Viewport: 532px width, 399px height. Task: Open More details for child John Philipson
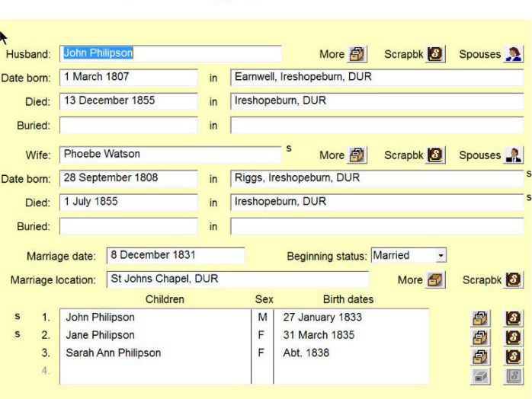coord(480,318)
